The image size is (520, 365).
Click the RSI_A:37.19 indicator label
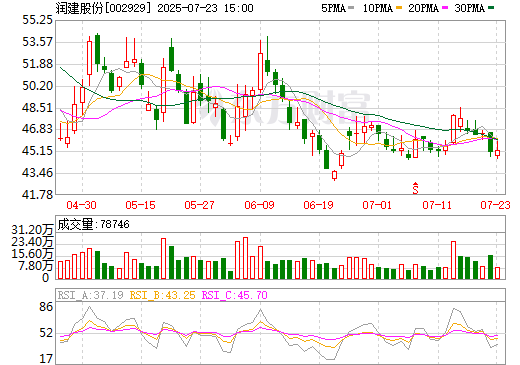90,295
